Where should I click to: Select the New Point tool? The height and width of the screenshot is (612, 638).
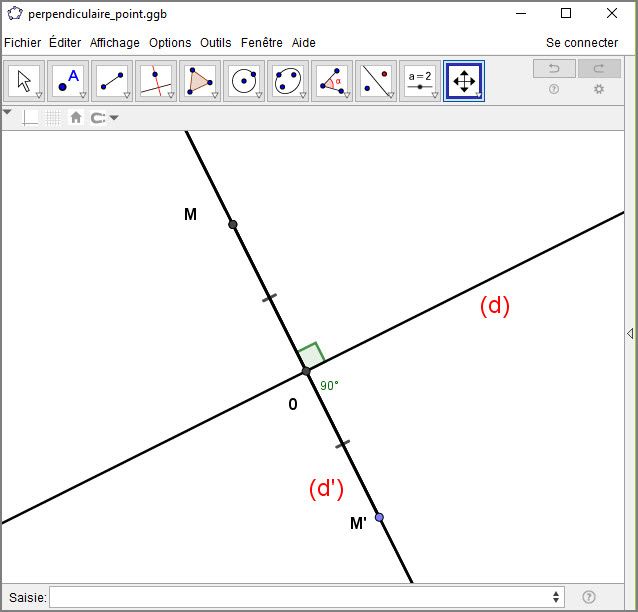[x=68, y=81]
